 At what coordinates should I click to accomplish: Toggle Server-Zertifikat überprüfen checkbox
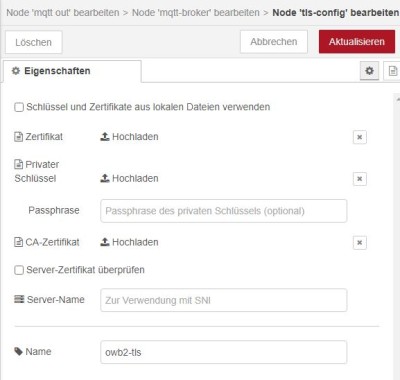(19, 270)
